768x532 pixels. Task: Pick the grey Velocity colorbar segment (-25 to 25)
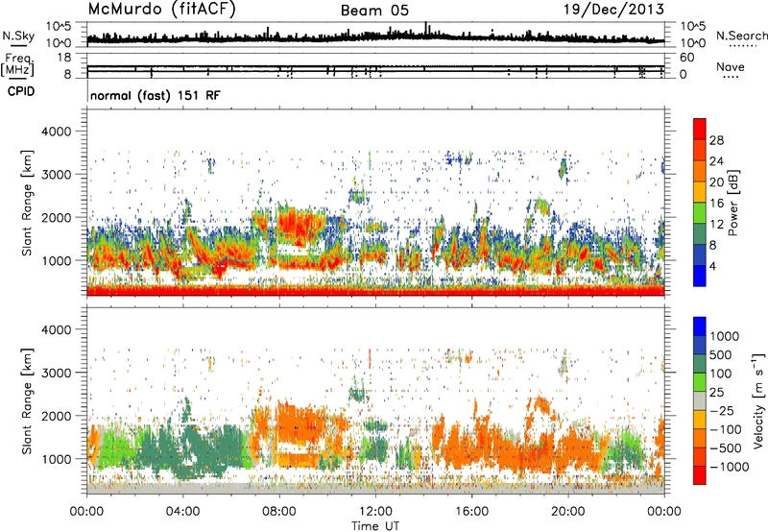point(700,401)
